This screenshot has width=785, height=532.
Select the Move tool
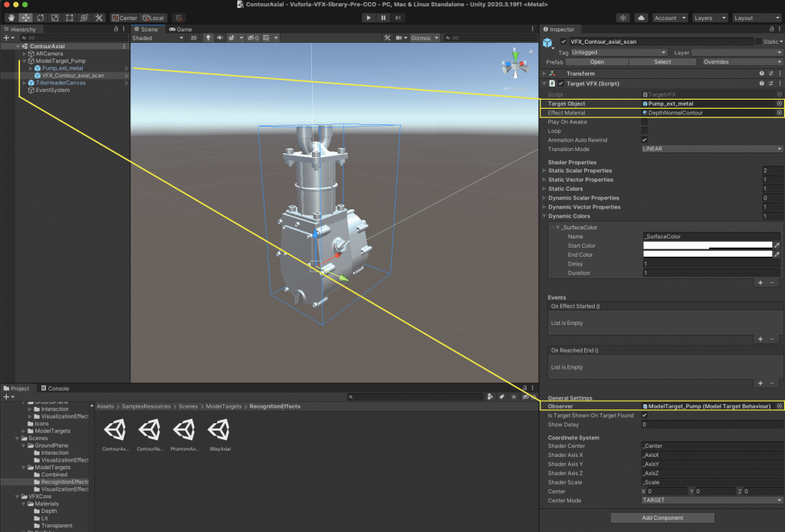25,18
